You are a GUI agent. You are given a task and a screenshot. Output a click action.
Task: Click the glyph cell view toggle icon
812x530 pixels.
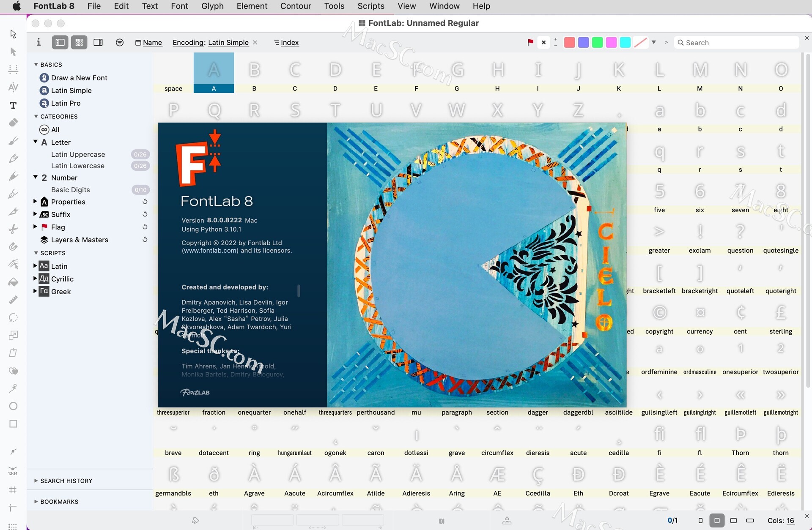point(78,43)
